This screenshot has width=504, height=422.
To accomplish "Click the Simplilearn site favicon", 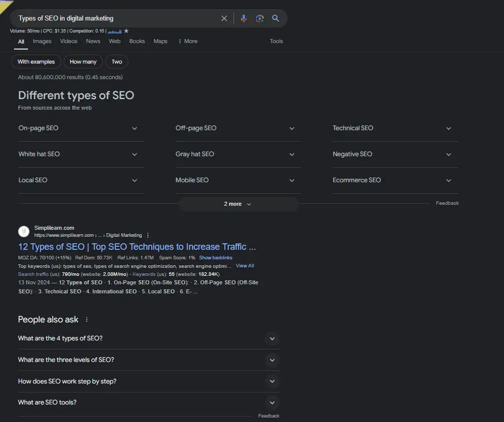I will 24,231.
